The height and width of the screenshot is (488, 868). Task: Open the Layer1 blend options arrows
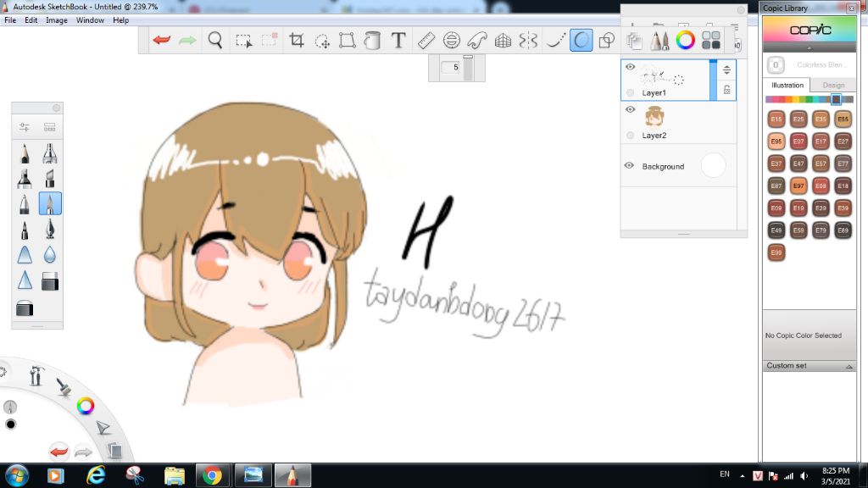(x=726, y=69)
